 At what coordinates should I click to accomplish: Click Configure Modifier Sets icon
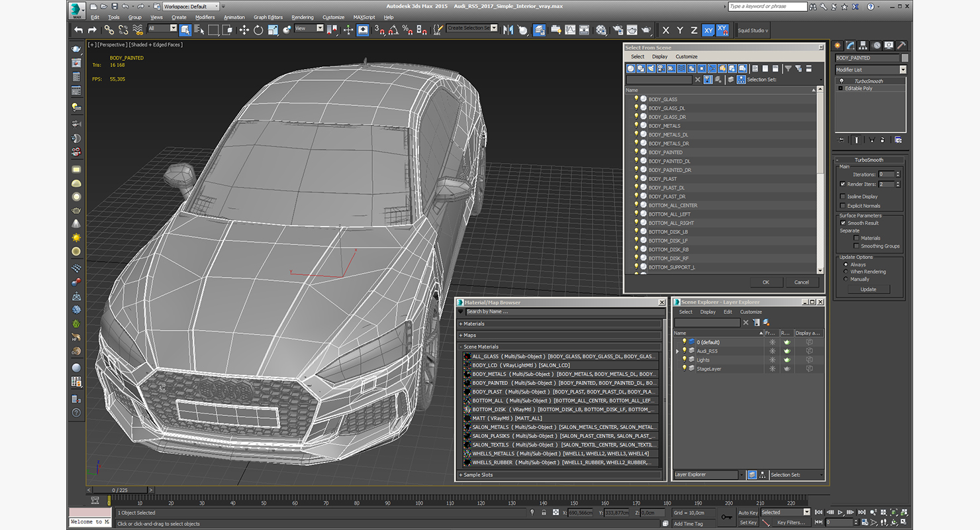click(x=899, y=140)
